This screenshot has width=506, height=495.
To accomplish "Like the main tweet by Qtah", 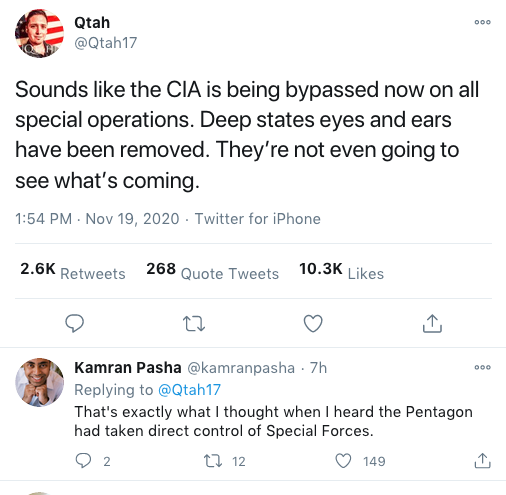I will point(313,323).
